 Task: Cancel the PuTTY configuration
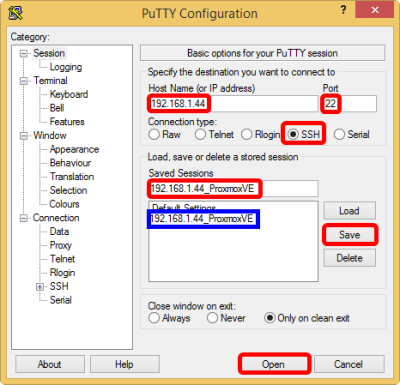pyautogui.click(x=349, y=364)
